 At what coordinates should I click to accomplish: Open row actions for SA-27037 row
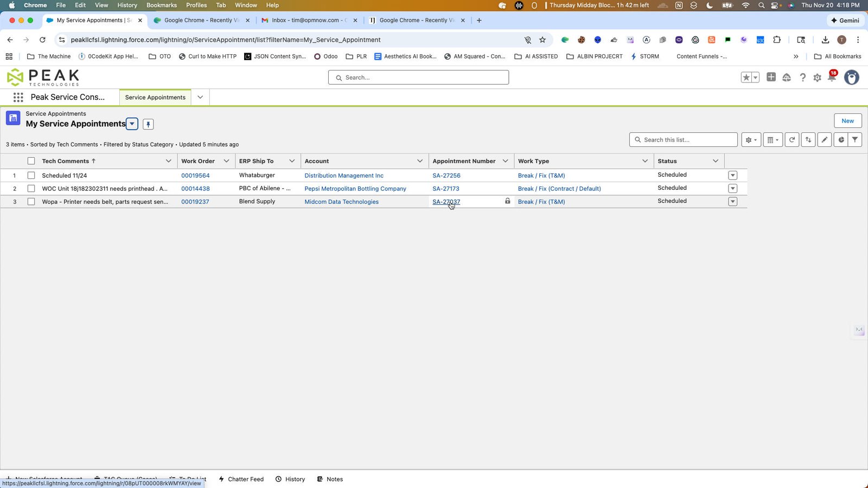pos(733,202)
